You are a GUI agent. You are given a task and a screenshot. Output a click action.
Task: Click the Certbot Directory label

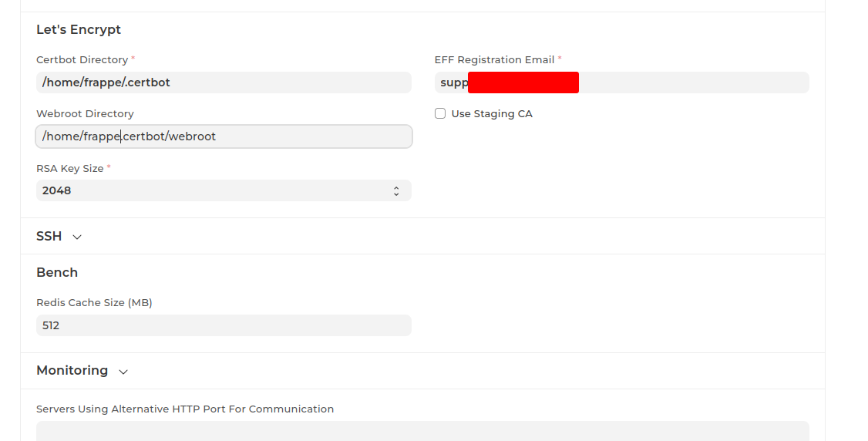point(82,59)
